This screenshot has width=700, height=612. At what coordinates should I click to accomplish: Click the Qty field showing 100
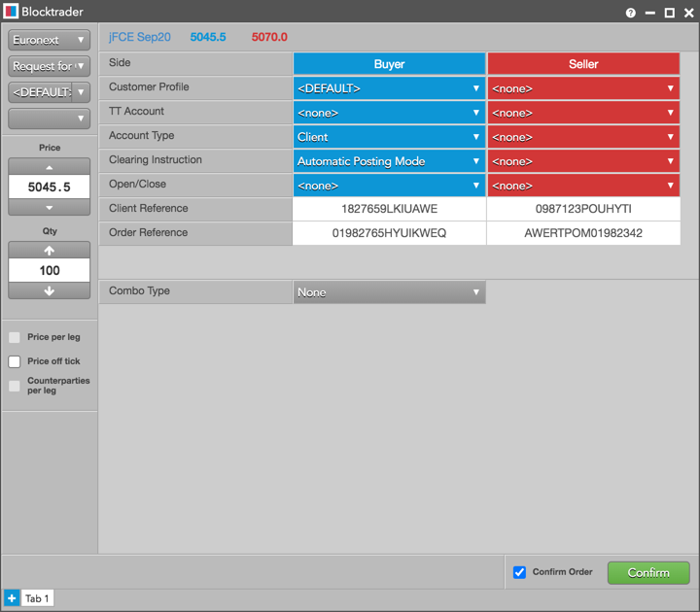(50, 270)
